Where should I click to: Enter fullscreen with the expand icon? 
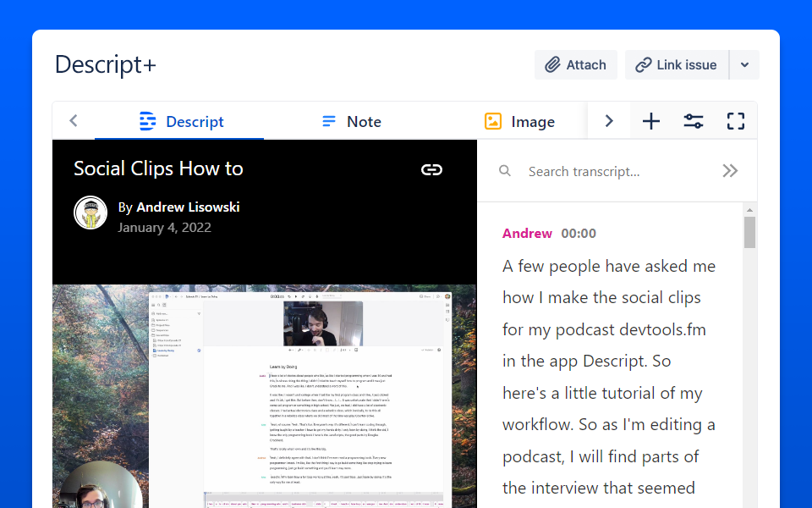click(x=736, y=121)
